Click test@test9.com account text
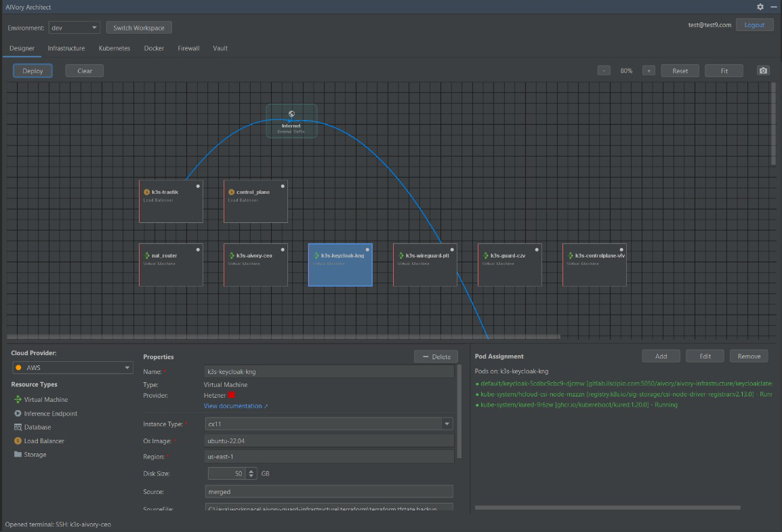 [x=709, y=25]
